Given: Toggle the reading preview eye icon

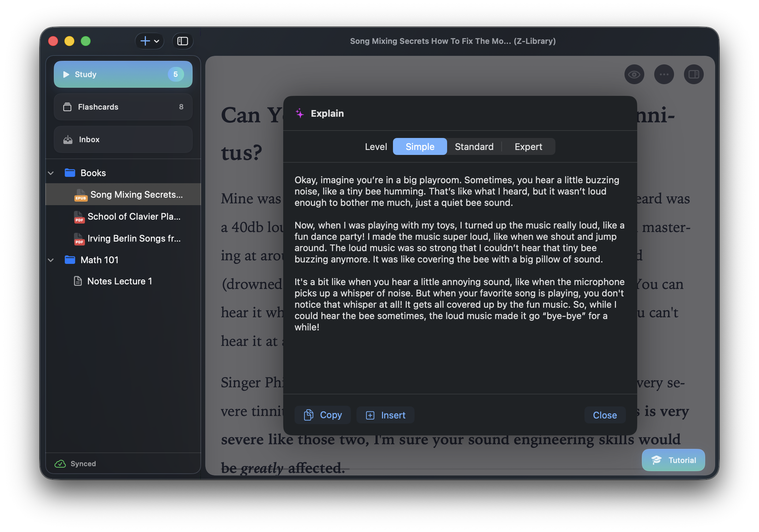Looking at the screenshot, I should 634,74.
